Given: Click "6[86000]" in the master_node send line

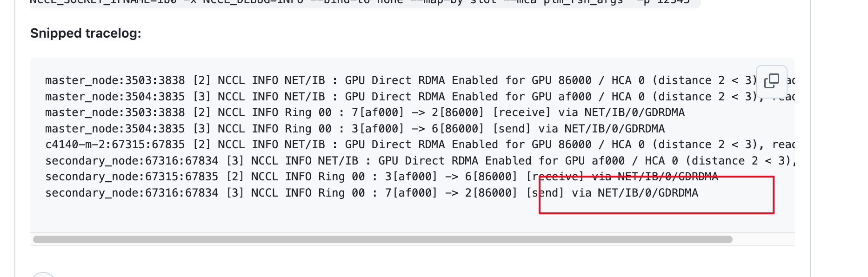Looking at the screenshot, I should click(x=458, y=129).
